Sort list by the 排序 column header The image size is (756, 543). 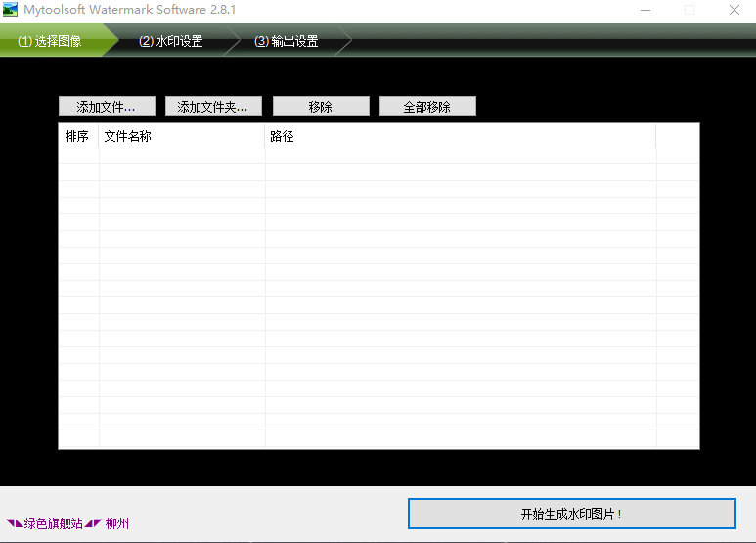tap(78, 136)
